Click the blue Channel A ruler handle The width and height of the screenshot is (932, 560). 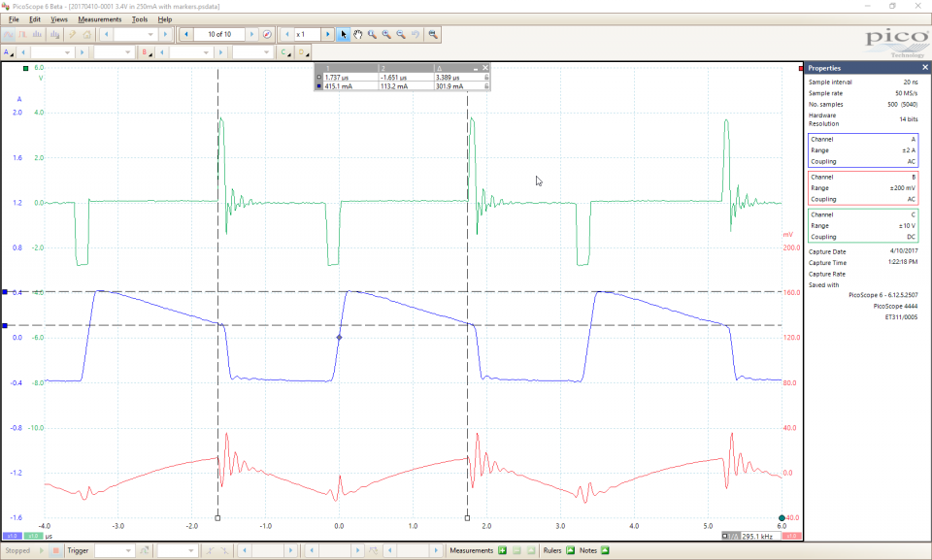tap(6, 291)
